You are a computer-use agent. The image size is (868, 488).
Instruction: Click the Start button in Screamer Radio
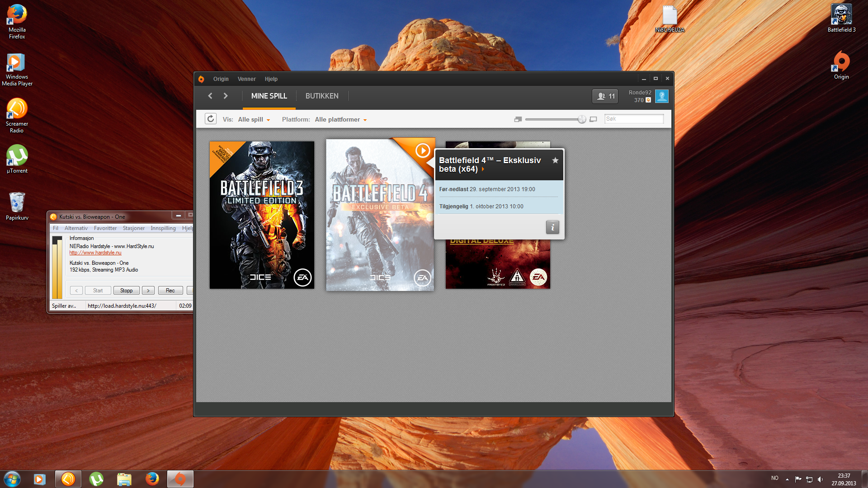point(98,291)
